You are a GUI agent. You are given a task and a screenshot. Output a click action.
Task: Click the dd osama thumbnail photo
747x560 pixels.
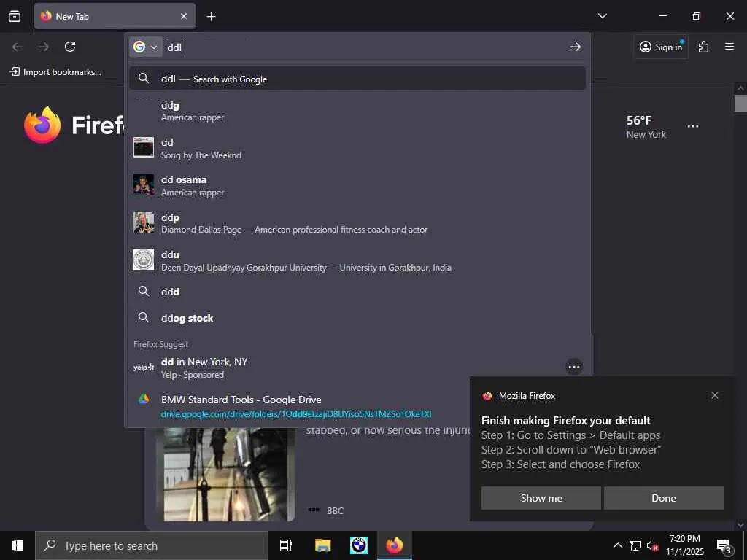coord(144,184)
